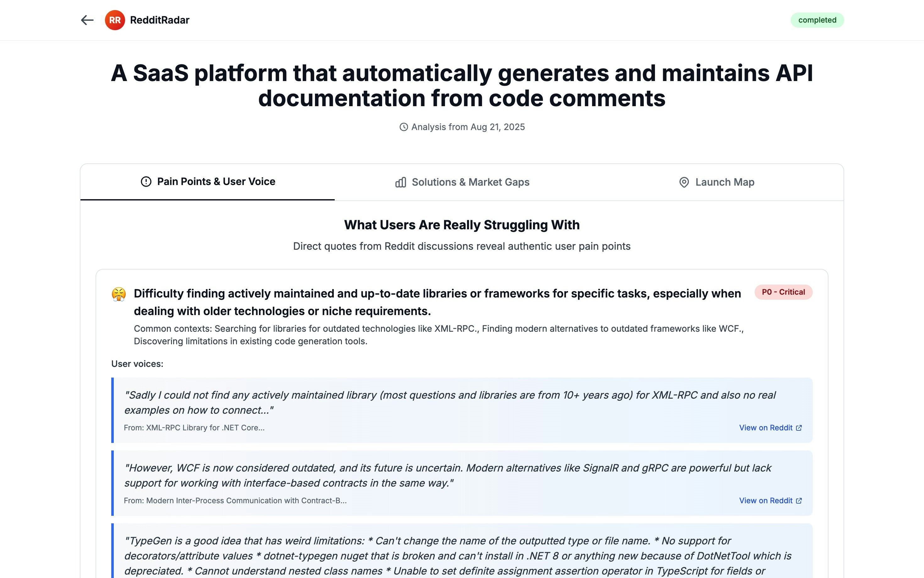The width and height of the screenshot is (924, 578).
Task: Click the 'TypeGen is a good idea' quote
Action: [457, 556]
